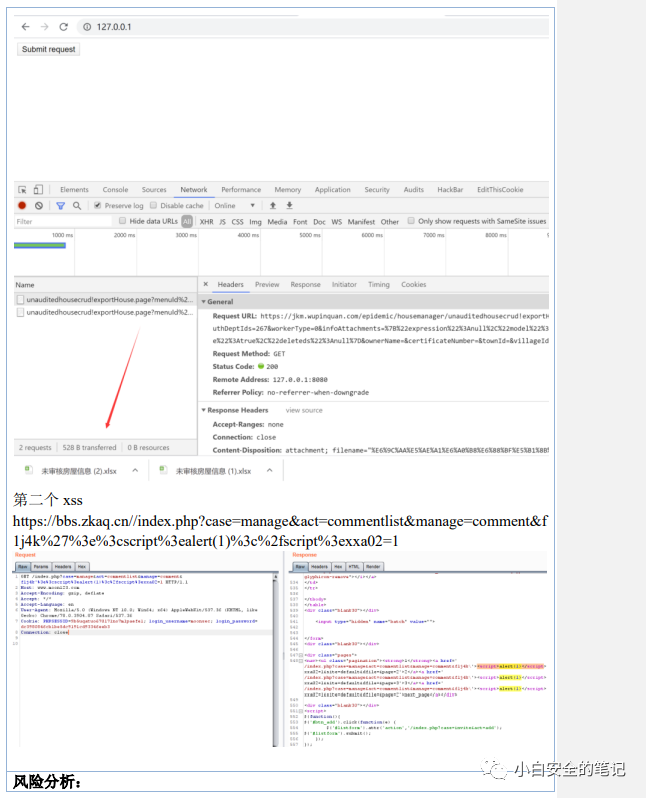This screenshot has width=646, height=798.
Task: Open the EditThisCookie tab
Action: coord(500,190)
